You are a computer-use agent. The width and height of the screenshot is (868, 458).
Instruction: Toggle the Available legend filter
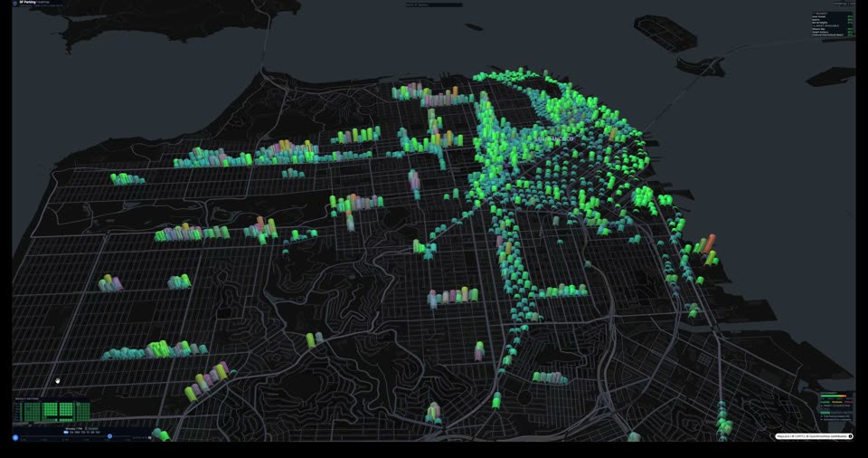point(825,402)
